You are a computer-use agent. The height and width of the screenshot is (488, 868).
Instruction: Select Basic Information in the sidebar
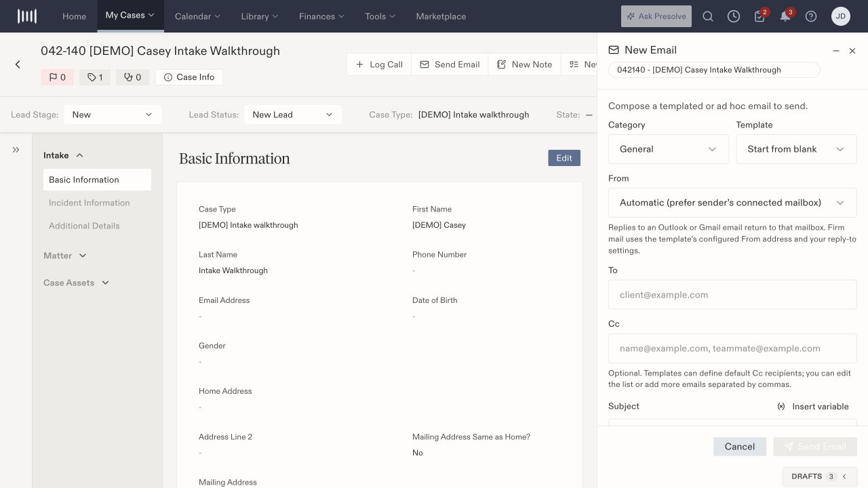97,180
